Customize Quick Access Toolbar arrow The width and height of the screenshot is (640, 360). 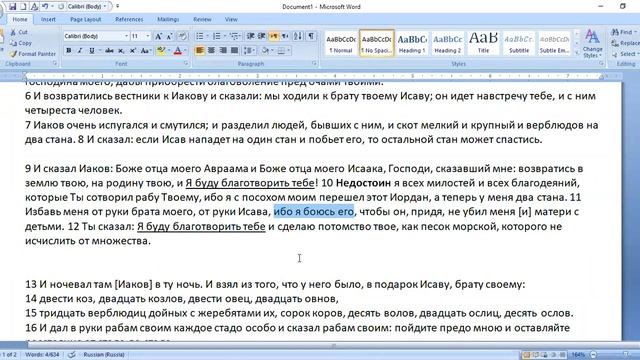(118, 7)
